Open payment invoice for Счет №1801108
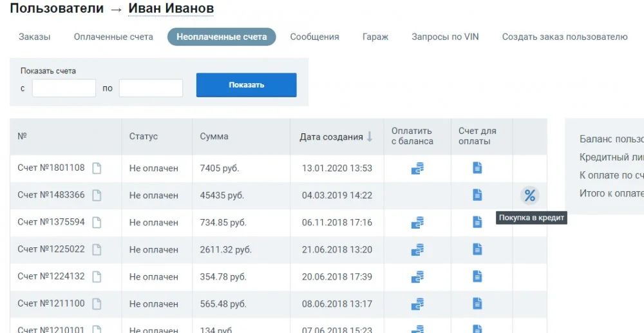 [x=477, y=167]
